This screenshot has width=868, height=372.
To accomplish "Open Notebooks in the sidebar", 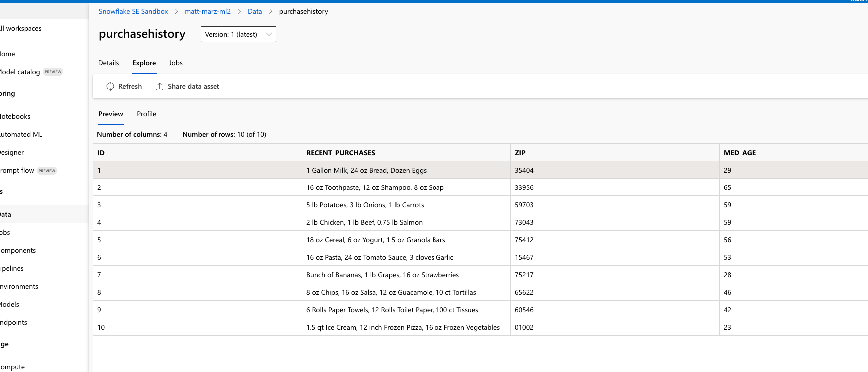I will click(x=15, y=117).
